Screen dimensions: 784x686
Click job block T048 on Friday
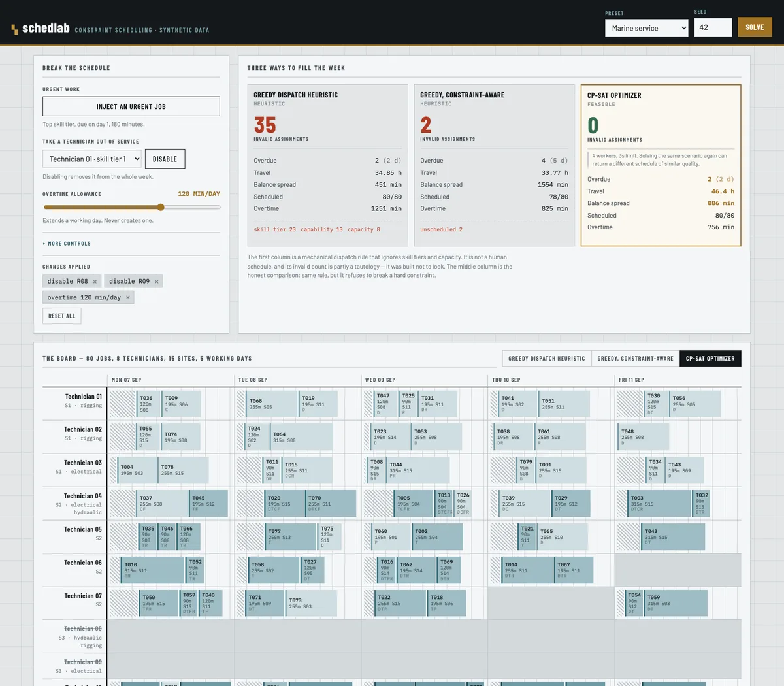coord(644,436)
